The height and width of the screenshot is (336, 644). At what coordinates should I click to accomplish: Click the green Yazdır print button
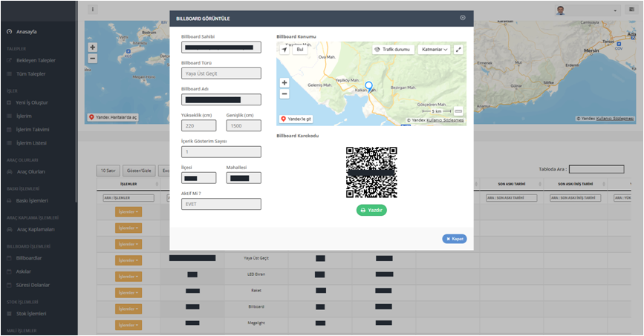pos(371,210)
